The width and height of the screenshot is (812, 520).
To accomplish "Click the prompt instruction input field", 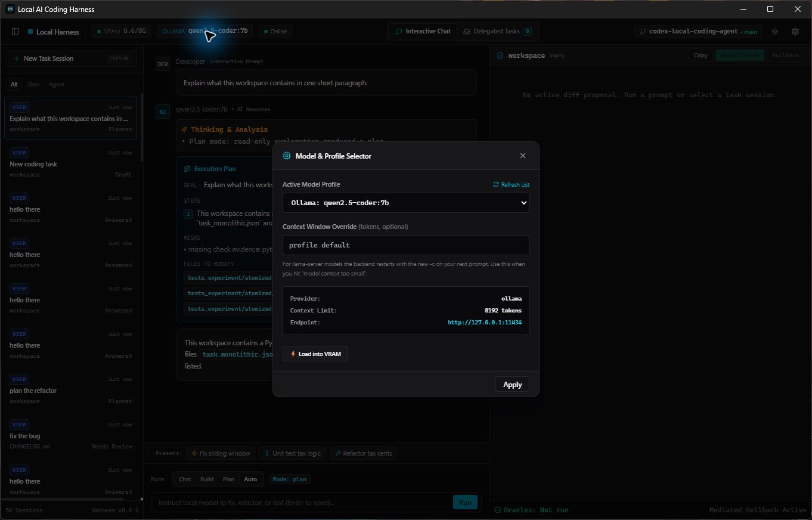I will coord(301,503).
